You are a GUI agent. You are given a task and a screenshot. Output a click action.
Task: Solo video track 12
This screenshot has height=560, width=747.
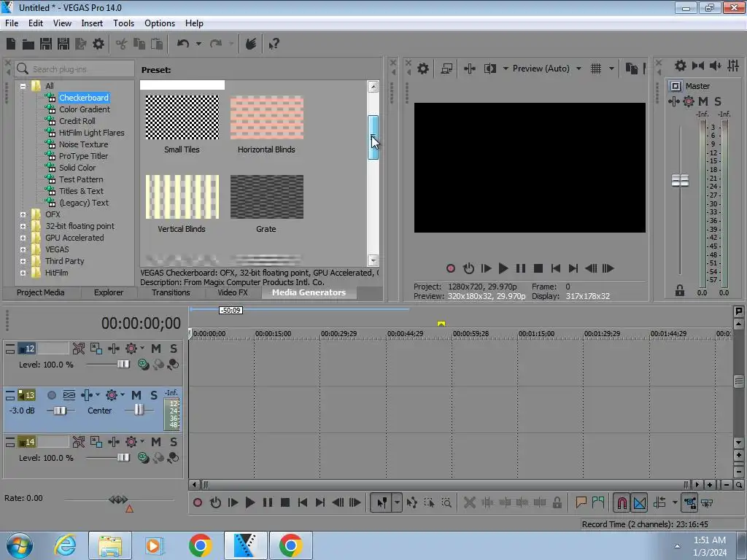click(x=174, y=349)
